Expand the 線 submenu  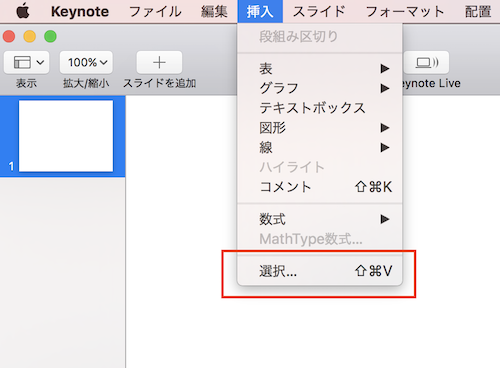click(x=320, y=147)
